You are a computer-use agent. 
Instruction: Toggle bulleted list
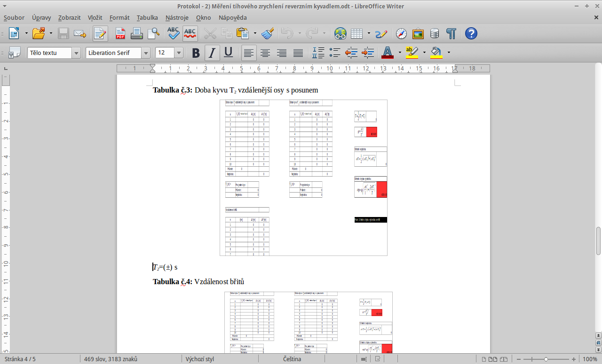(x=335, y=53)
